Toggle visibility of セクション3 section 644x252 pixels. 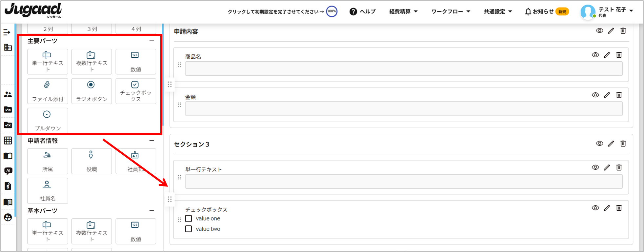click(599, 144)
